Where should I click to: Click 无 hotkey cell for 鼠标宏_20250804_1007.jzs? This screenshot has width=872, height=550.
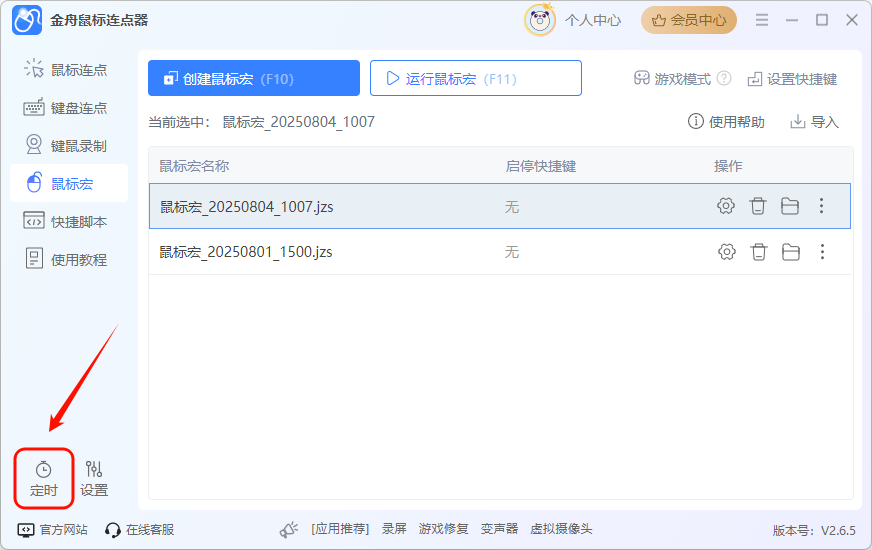(x=512, y=207)
